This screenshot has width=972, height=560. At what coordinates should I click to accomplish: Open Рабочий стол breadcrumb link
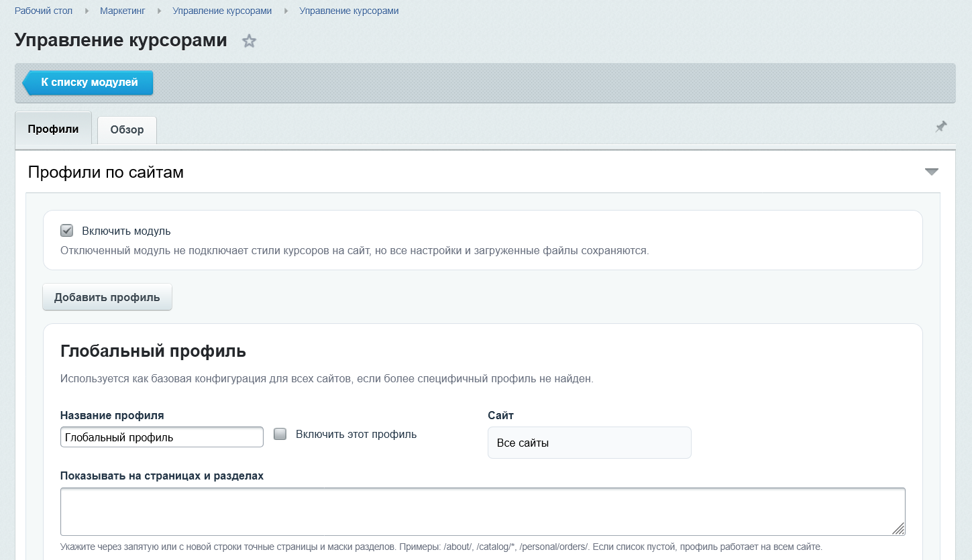pyautogui.click(x=44, y=11)
